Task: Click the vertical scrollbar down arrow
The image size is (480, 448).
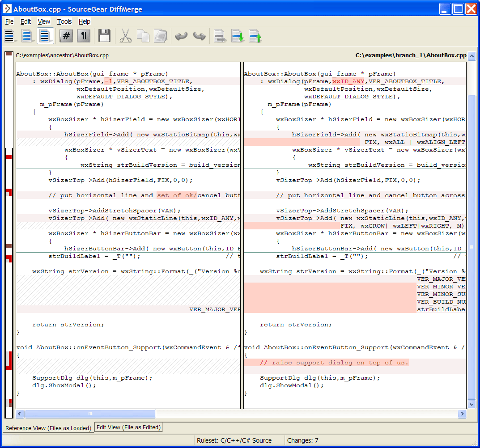Action: [472, 404]
